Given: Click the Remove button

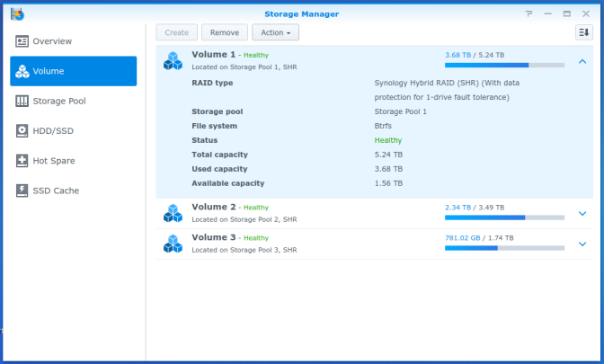Looking at the screenshot, I should [x=225, y=32].
